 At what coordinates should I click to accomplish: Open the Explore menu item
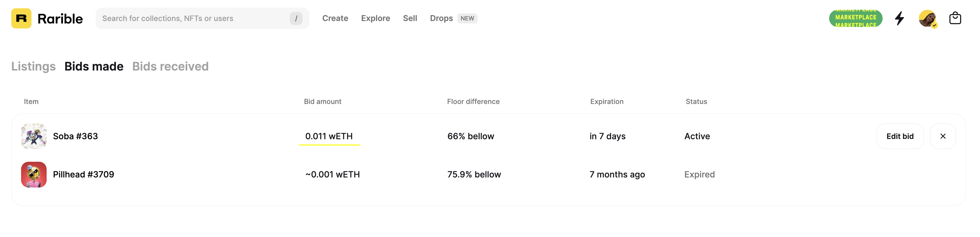[375, 18]
